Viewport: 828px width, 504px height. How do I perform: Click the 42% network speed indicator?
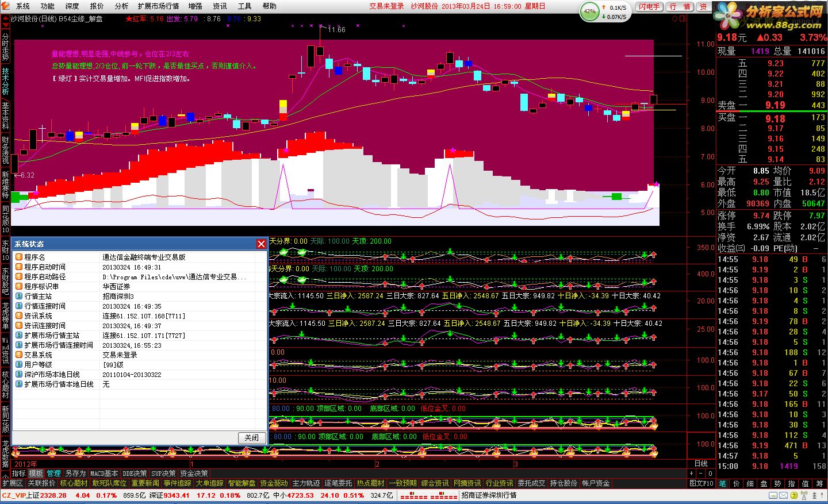pyautogui.click(x=589, y=11)
